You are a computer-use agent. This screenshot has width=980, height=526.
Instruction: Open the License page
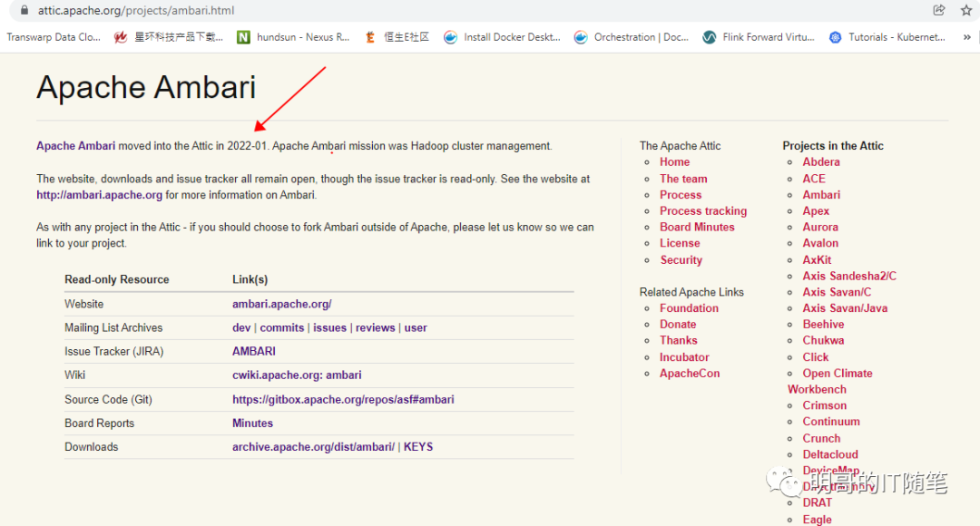pyautogui.click(x=680, y=244)
